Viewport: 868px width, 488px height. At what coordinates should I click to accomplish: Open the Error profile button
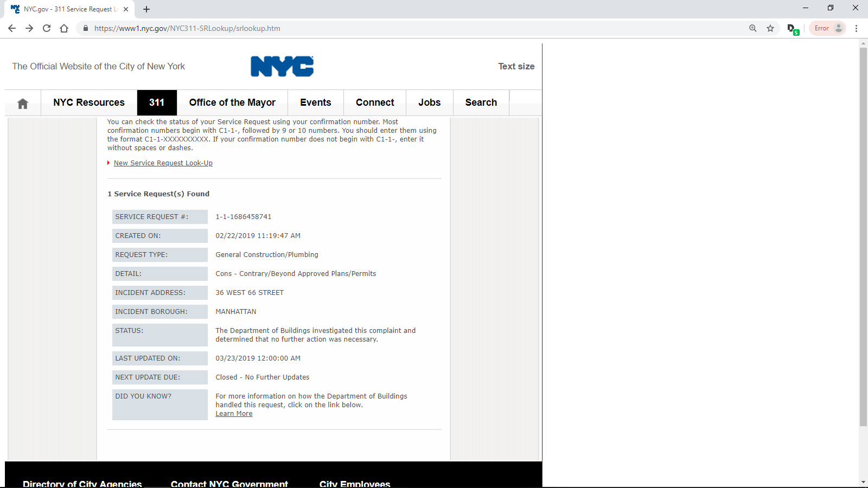(827, 28)
